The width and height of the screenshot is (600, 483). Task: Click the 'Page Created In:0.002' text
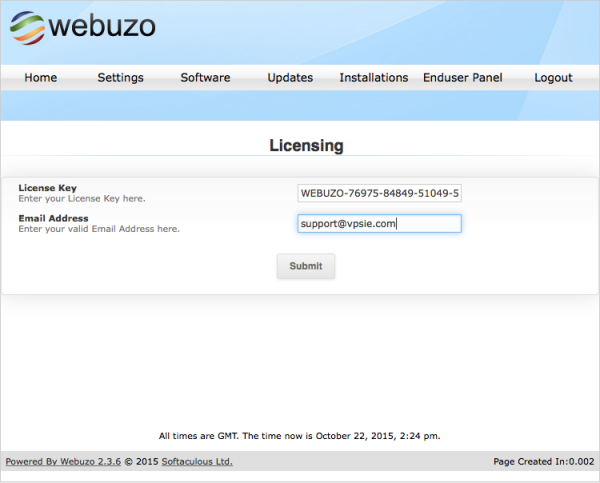(544, 462)
